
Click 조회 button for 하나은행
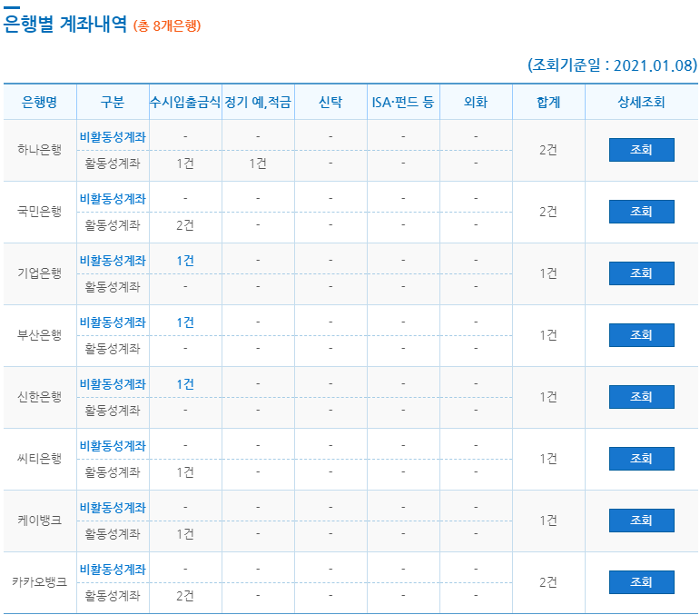point(641,150)
